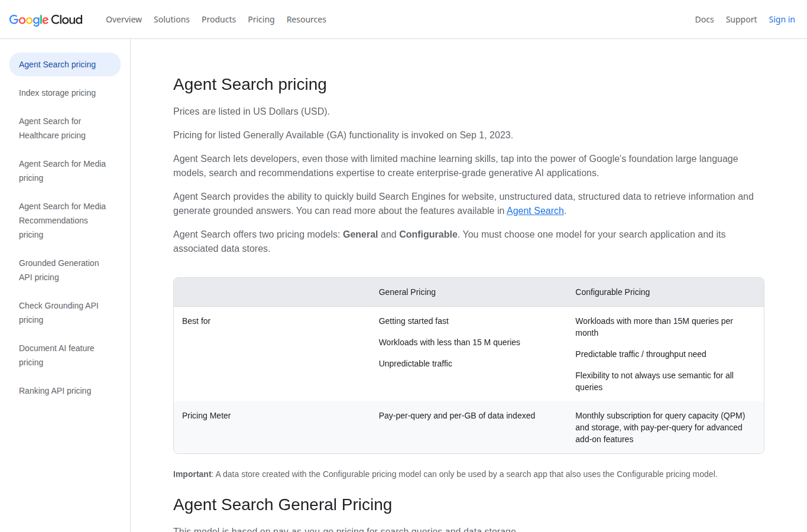Open Agent Search for Media pricing
Screen dimensions: 807x532
62,171
